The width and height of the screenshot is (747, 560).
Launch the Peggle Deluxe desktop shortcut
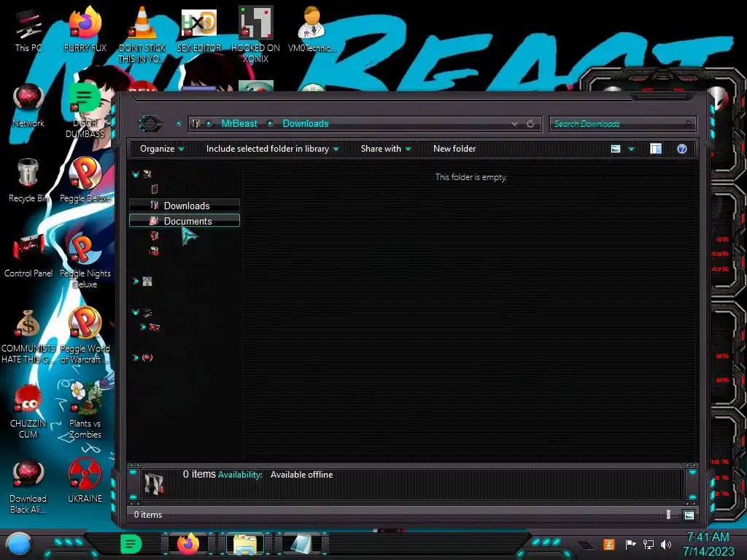85,181
